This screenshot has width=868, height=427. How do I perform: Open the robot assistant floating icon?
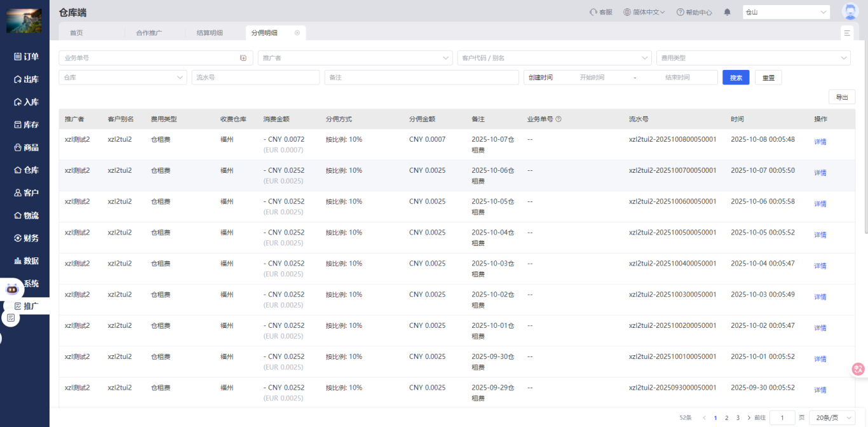tap(12, 288)
